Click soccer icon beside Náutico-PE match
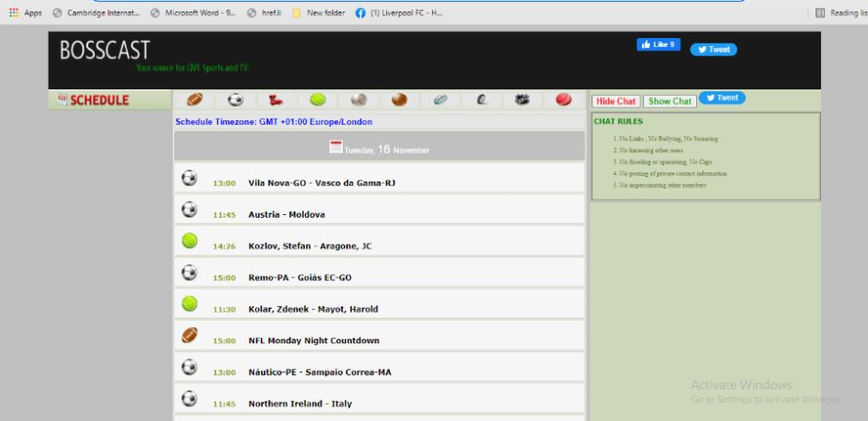Viewport: 868px width, 421px height. click(x=189, y=367)
